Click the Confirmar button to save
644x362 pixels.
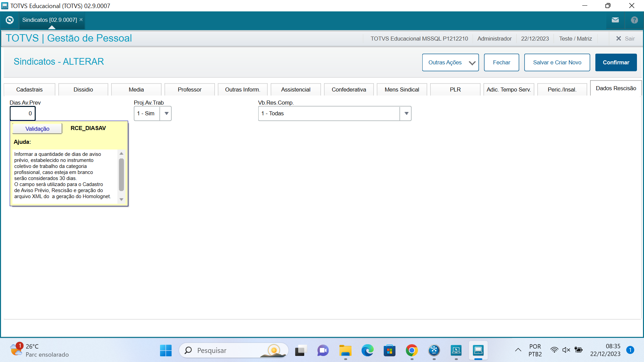pyautogui.click(x=616, y=62)
